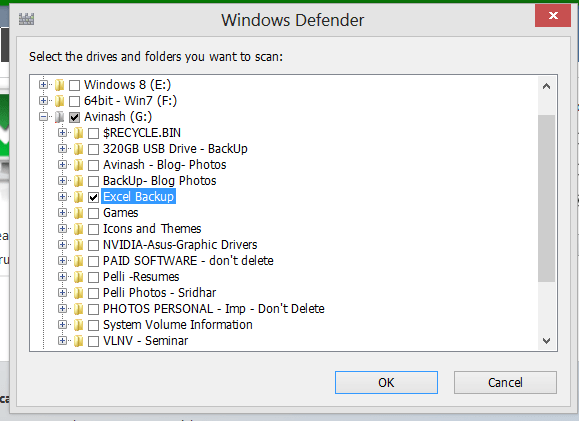Click drive icon next to Avinash (G:)
This screenshot has width=579, height=421.
pos(59,117)
